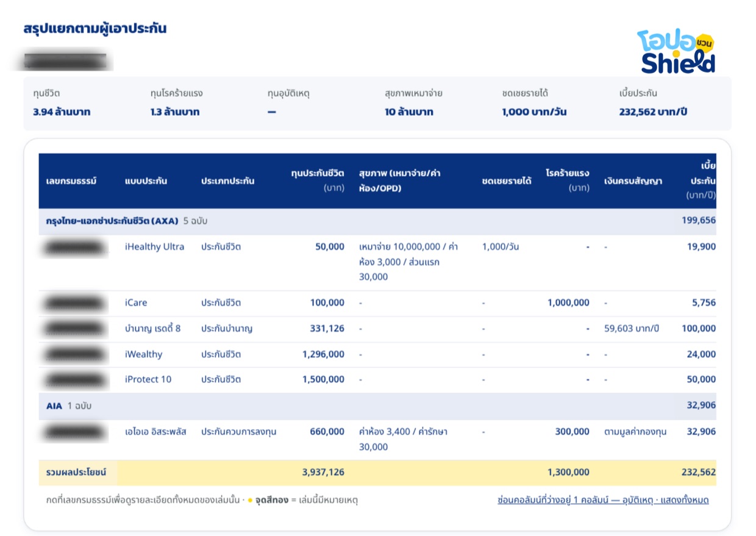
Task: Click the โอปอ Shield logo
Action: [676, 52]
